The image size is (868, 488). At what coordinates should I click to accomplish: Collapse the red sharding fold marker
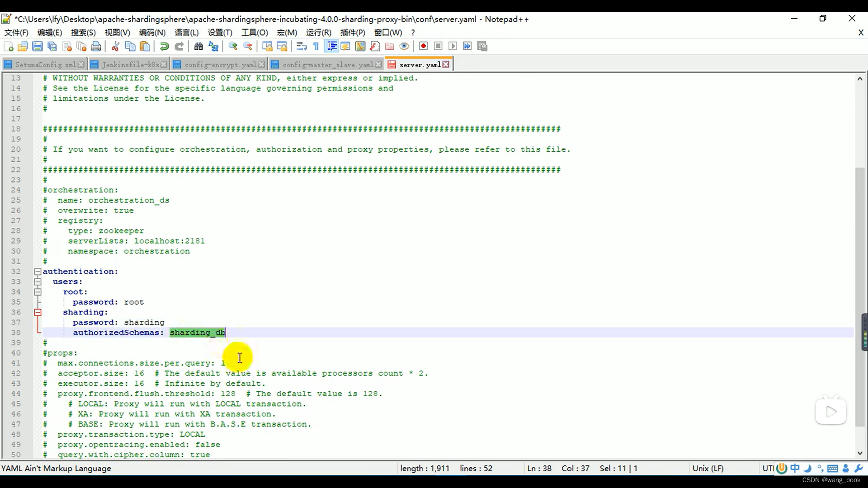[x=38, y=312]
